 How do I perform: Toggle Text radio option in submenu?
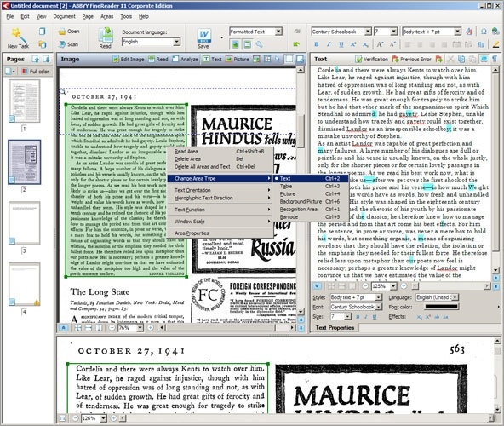[310, 179]
